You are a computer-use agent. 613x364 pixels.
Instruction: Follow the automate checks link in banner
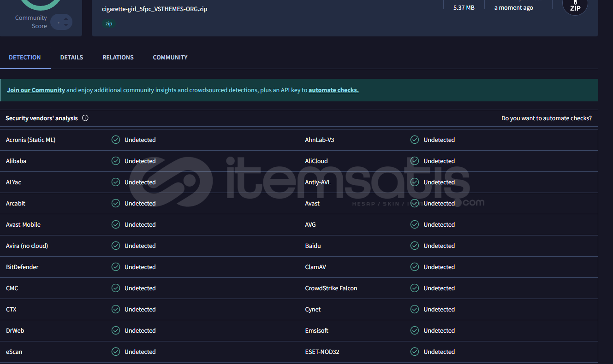333,90
